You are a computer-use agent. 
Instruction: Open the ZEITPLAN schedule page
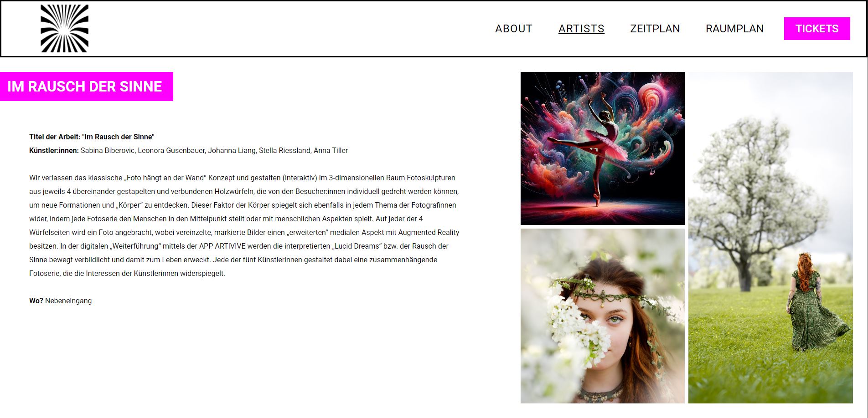pos(655,29)
